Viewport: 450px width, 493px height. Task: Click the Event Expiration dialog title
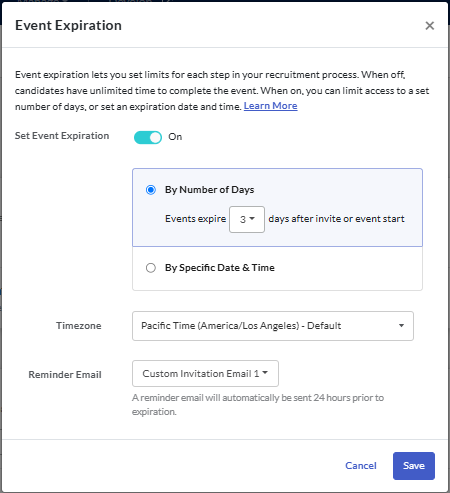pos(68,26)
